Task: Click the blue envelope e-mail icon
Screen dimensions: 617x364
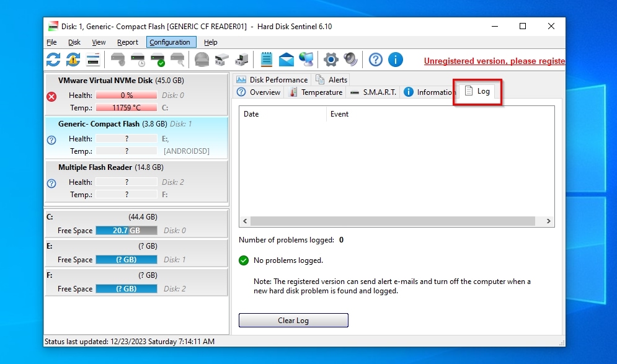Action: pyautogui.click(x=286, y=60)
